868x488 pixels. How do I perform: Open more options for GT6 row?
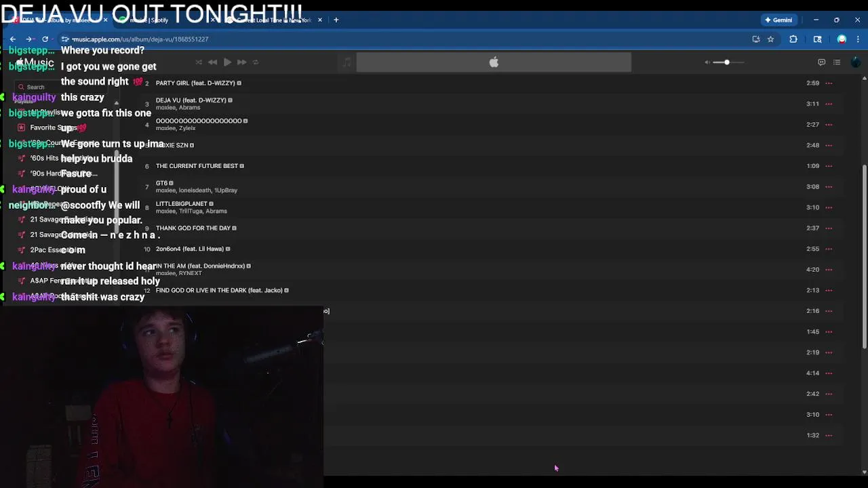[x=829, y=186]
